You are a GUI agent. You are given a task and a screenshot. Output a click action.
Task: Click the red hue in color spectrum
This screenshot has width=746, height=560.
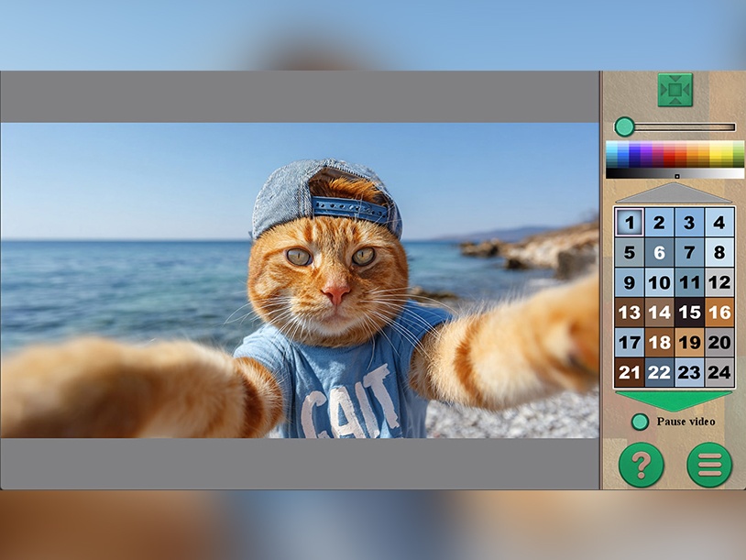[669, 154]
